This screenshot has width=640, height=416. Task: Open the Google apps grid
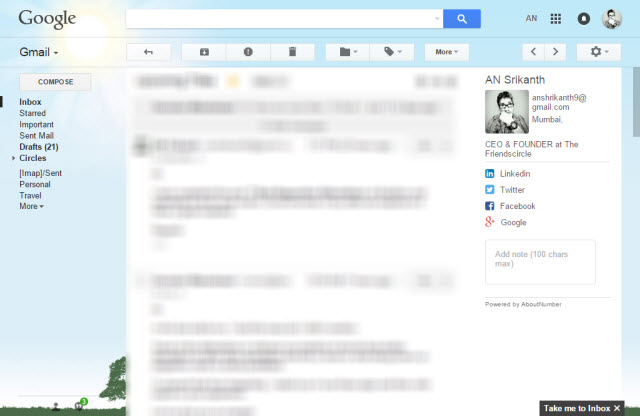[x=556, y=19]
